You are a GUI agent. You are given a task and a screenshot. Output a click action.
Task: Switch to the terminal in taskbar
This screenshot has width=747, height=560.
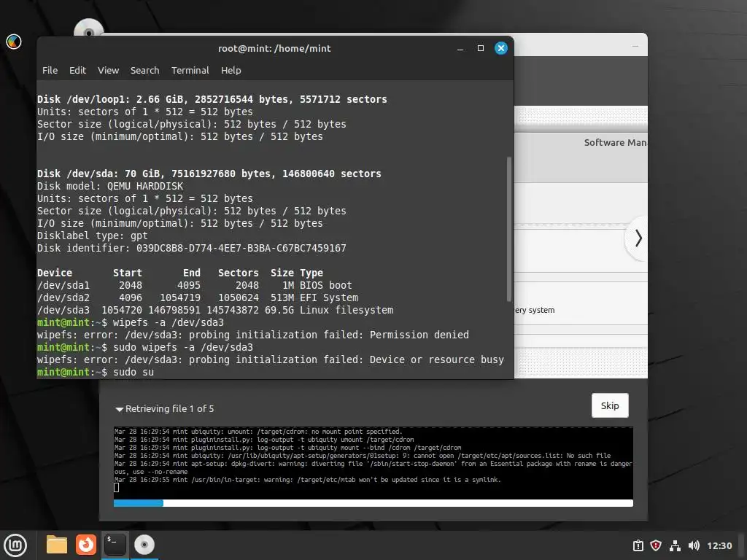click(115, 545)
